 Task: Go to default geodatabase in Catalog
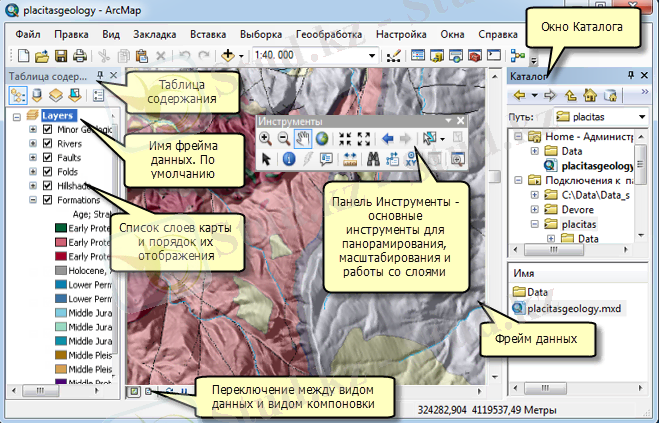pyautogui.click(x=610, y=95)
